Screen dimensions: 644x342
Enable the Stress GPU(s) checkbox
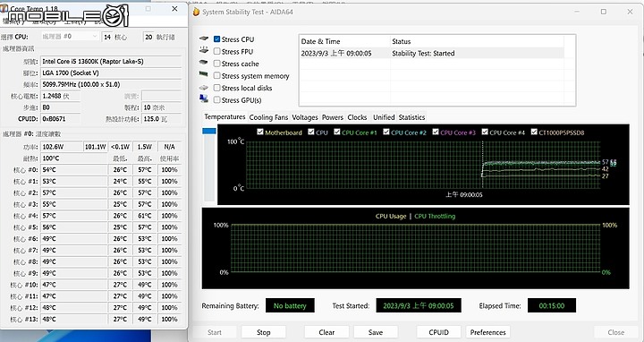coord(216,100)
